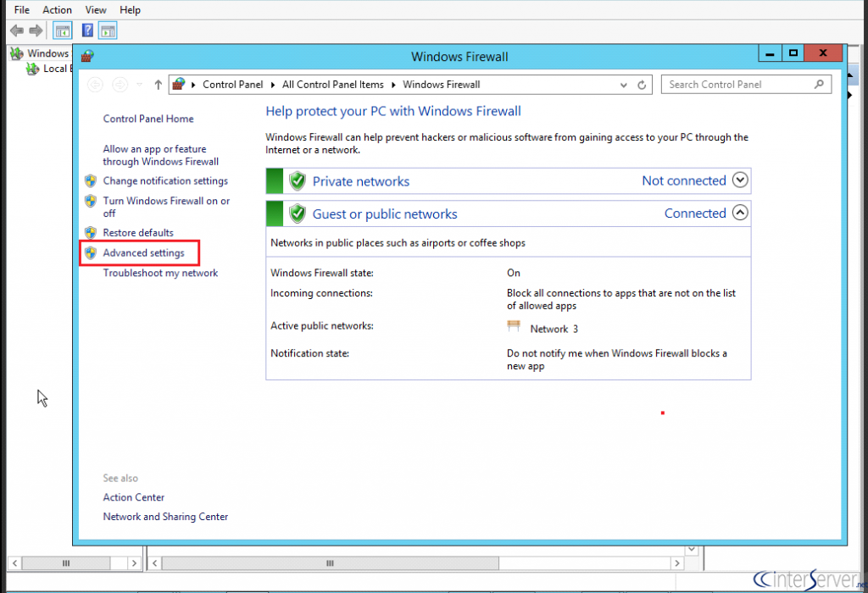The width and height of the screenshot is (868, 593).
Task: Expand the Private networks section chevron
Action: tap(740, 180)
